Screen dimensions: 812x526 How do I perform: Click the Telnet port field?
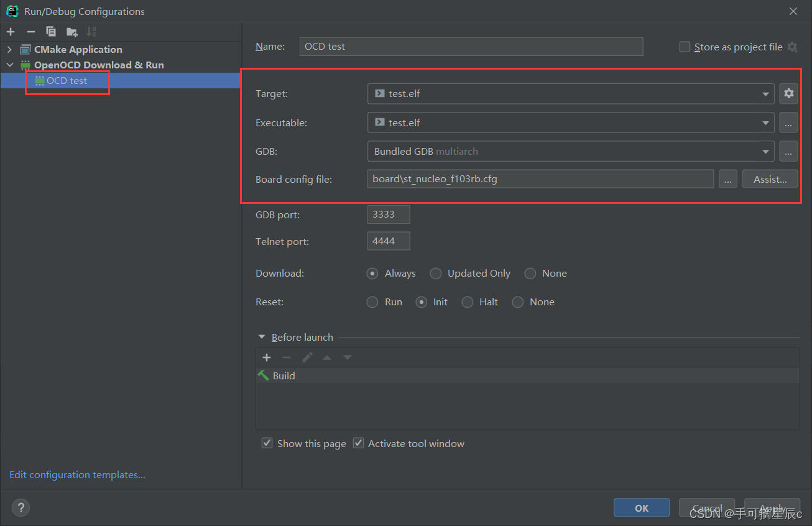coord(389,241)
